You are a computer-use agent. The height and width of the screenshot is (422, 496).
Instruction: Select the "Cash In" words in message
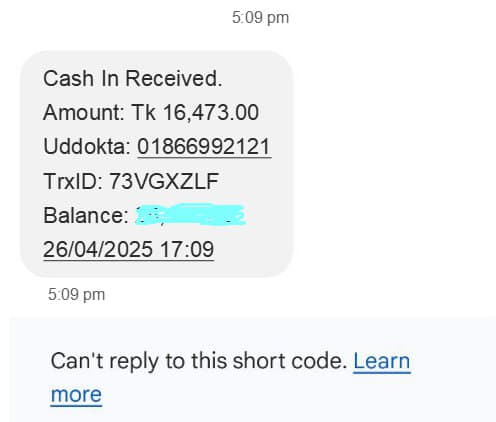pos(81,78)
